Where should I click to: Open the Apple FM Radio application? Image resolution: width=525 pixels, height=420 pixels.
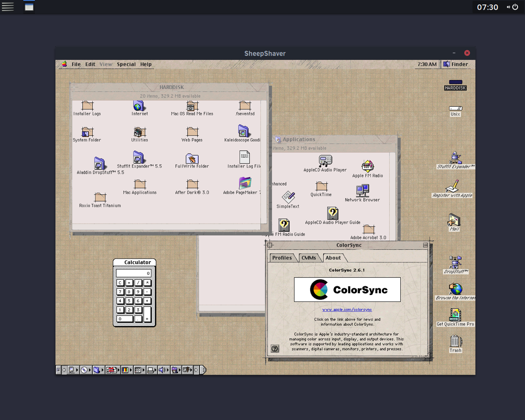click(x=367, y=166)
